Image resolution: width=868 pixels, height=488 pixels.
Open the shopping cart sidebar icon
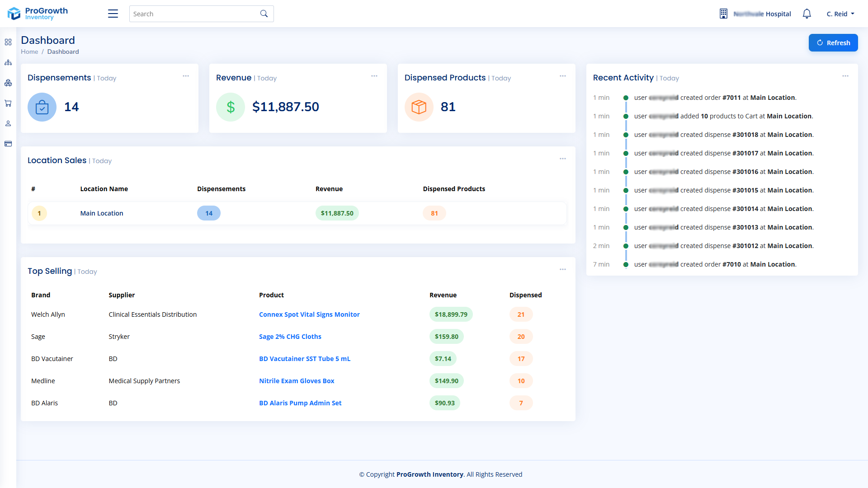tap(8, 103)
